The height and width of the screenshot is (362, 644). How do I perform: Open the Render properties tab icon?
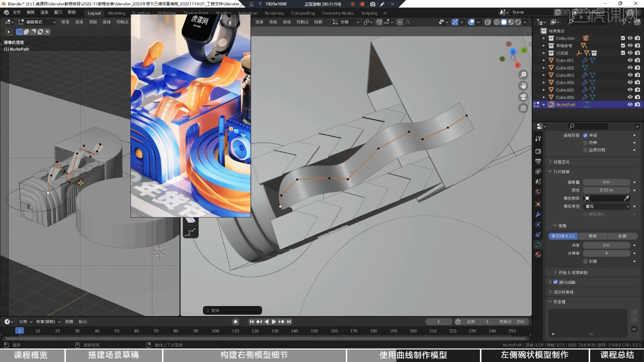pos(538,151)
